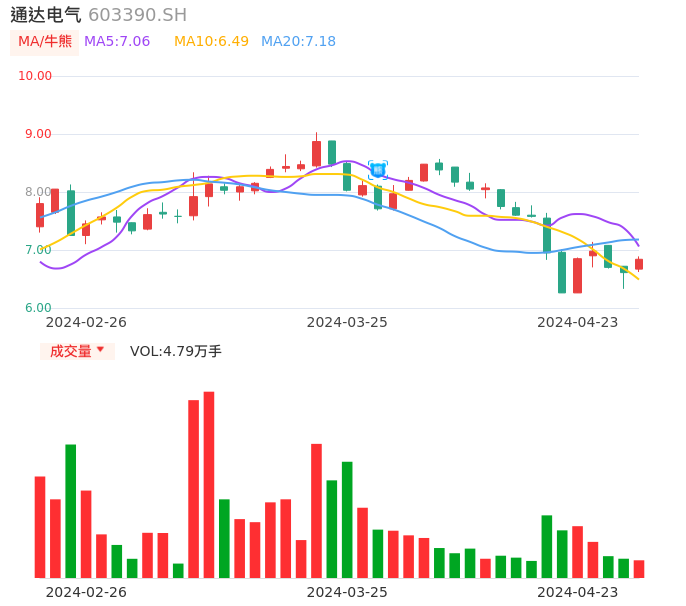The width and height of the screenshot is (686, 606).
Task: Open the 成交量 indicator selector
Action: tap(71, 351)
